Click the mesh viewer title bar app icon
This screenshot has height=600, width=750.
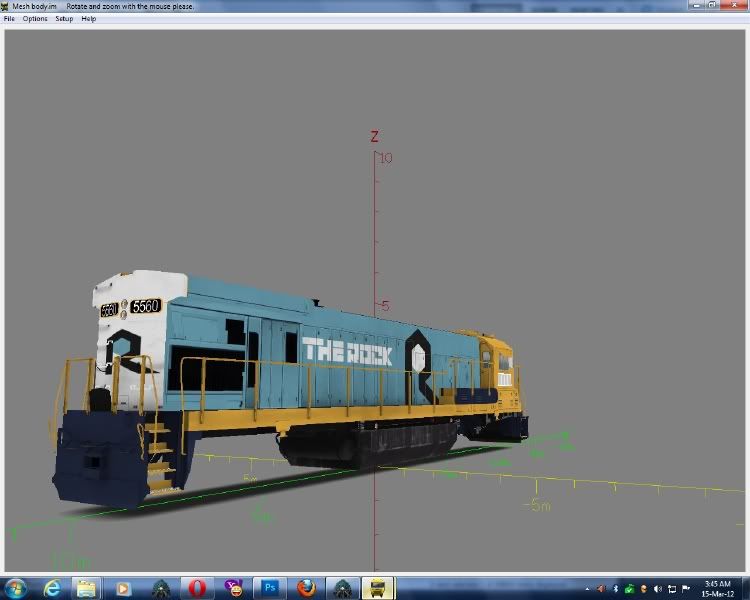point(5,6)
